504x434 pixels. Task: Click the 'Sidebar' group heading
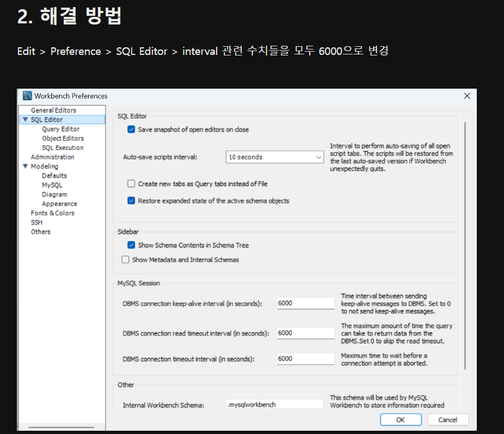128,232
